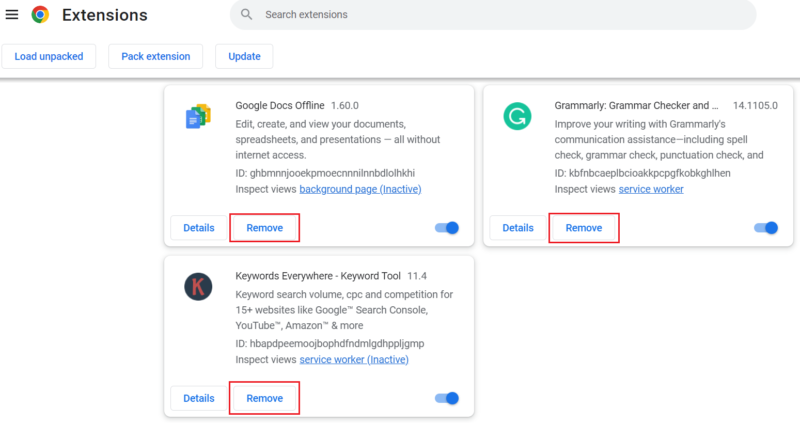
Task: Open Details for Grammarly
Action: click(517, 228)
